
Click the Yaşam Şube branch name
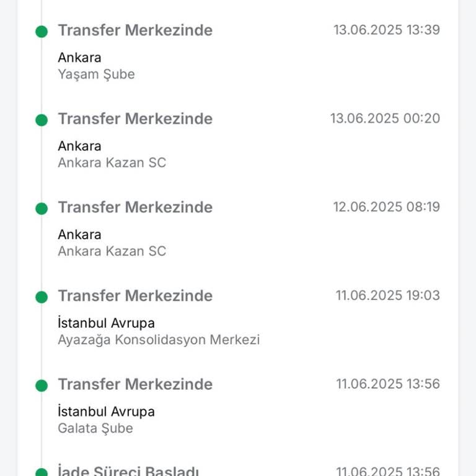96,74
